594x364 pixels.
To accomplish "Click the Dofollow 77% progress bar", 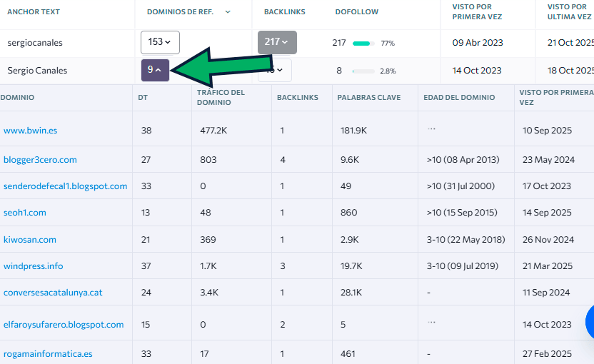I will point(363,43).
